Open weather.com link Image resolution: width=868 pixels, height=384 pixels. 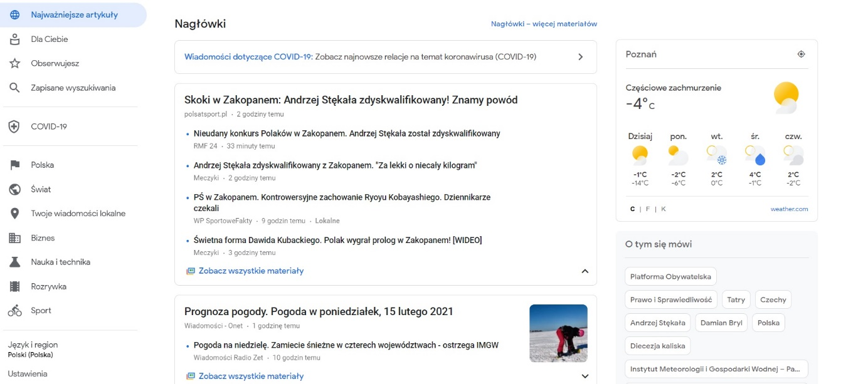point(789,209)
